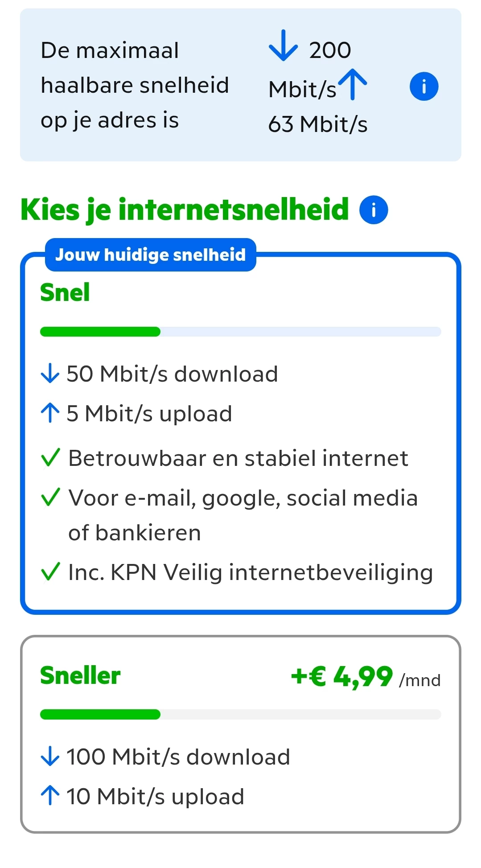Click the download arrow next to 200 Mbit/s
481x868 pixels.
(283, 45)
